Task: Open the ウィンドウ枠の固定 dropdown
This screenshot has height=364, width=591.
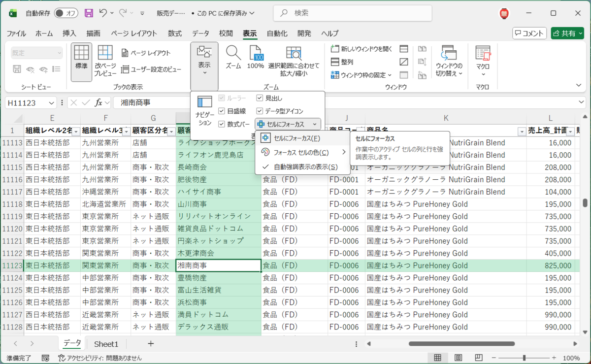Action: coord(361,75)
